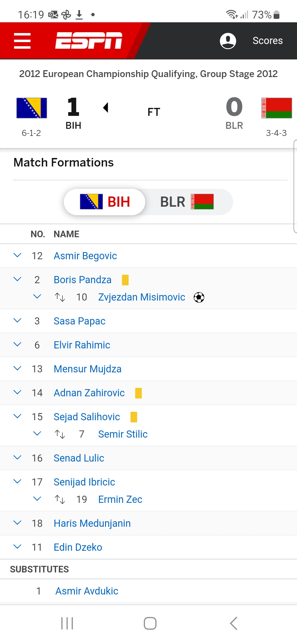Switch formations toggle to BLR
Viewport: 297px width, 644px height.
tap(187, 202)
